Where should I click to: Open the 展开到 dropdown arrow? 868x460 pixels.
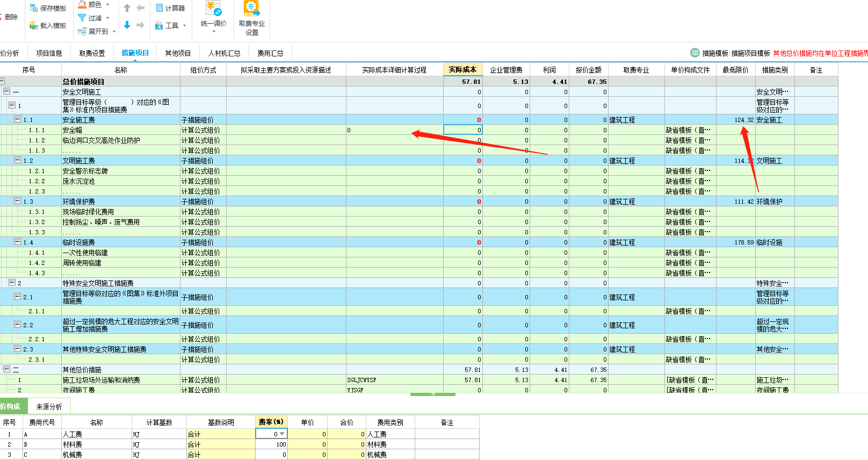pyautogui.click(x=114, y=32)
